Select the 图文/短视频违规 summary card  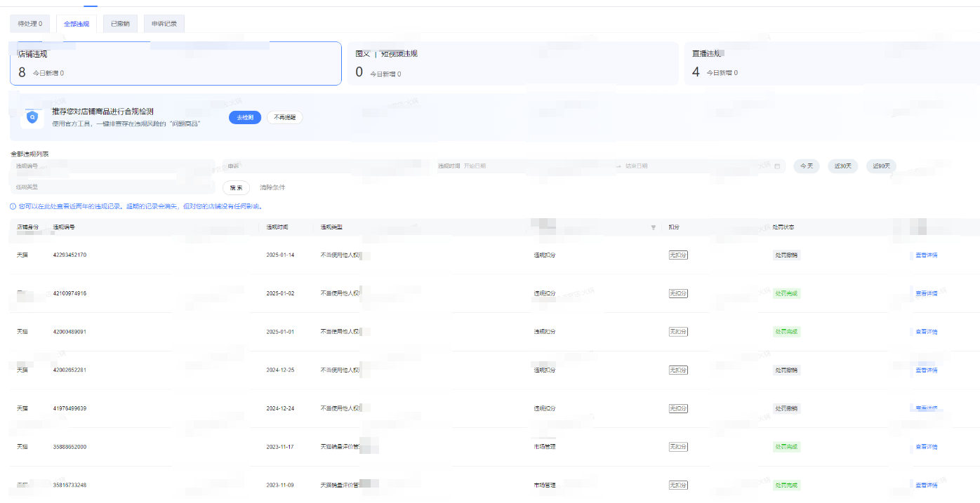pyautogui.click(x=512, y=63)
